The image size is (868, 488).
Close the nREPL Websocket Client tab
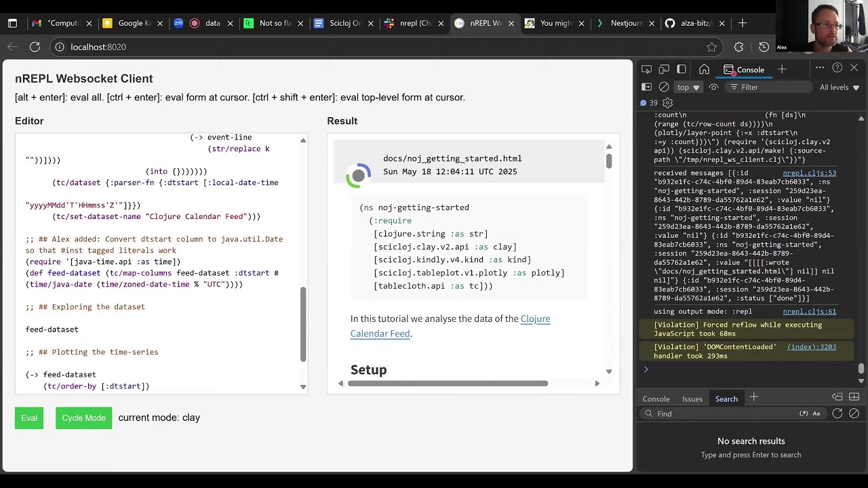[511, 23]
